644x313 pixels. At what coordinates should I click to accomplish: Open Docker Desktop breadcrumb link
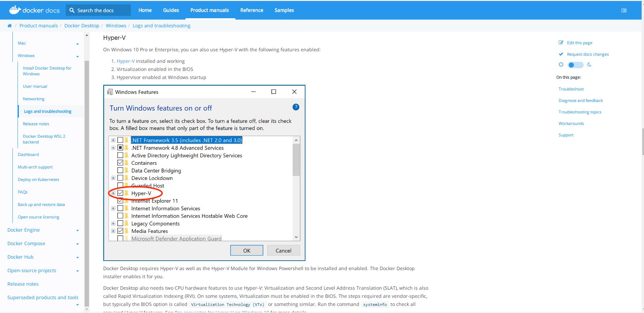coord(82,26)
